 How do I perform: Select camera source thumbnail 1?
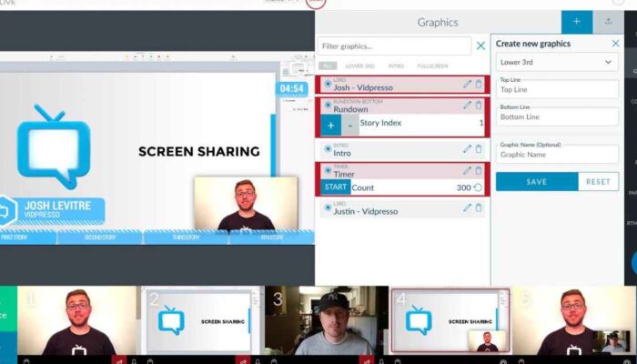click(76, 320)
